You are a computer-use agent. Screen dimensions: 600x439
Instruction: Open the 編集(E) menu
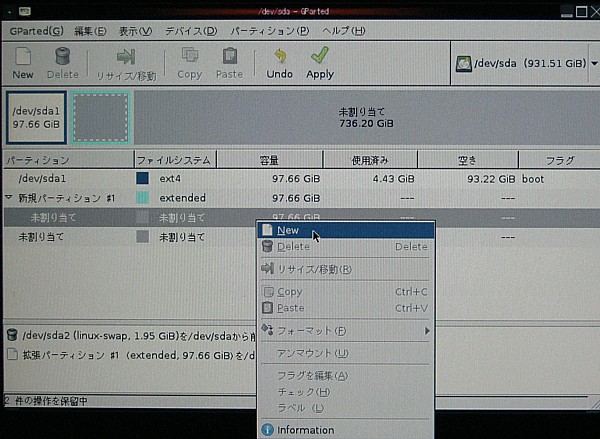coord(90,31)
